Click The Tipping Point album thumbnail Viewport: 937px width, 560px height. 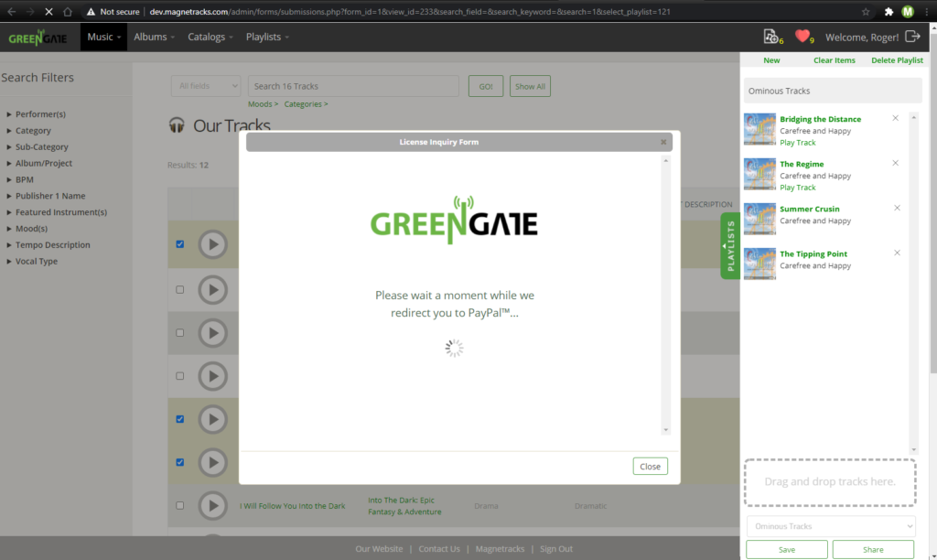(759, 264)
